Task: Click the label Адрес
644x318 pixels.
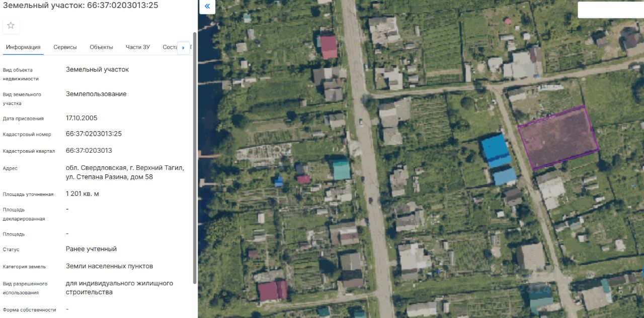Action: click(x=10, y=168)
